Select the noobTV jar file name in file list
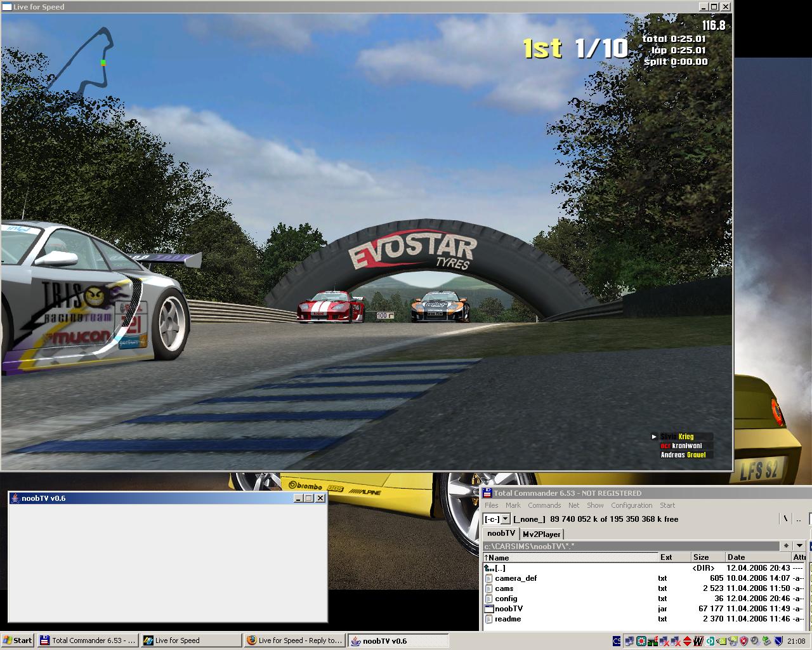Screen dimensions: 812x650 pos(509,609)
